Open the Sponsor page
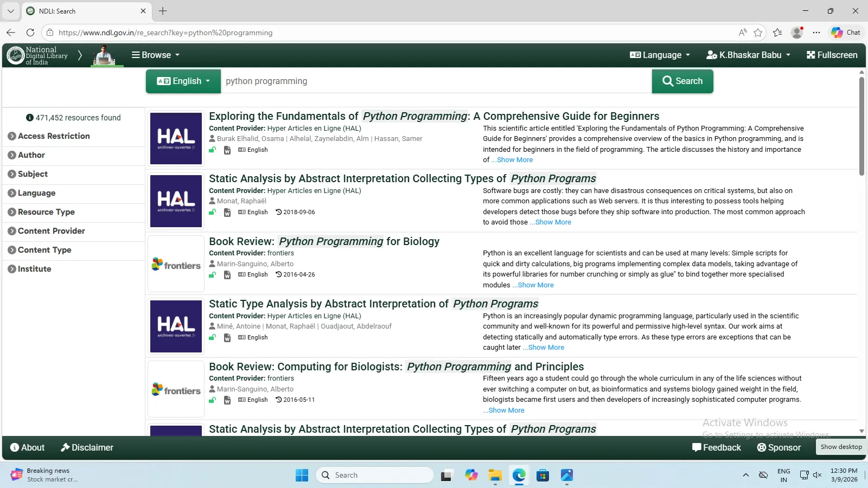868x488 pixels. tap(778, 447)
